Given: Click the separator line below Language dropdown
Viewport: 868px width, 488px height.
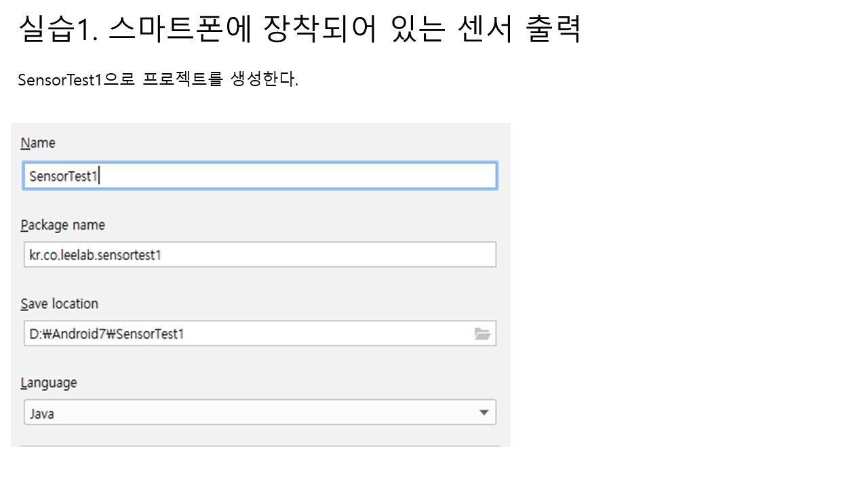Looking at the screenshot, I should [260, 446].
